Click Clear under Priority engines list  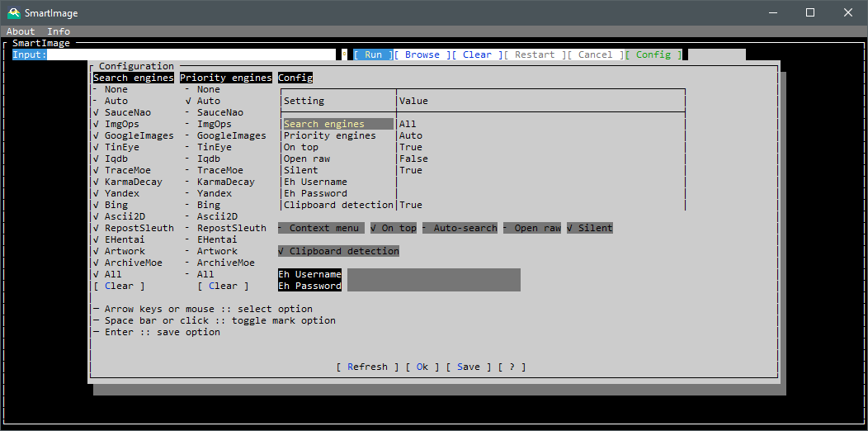pos(223,286)
